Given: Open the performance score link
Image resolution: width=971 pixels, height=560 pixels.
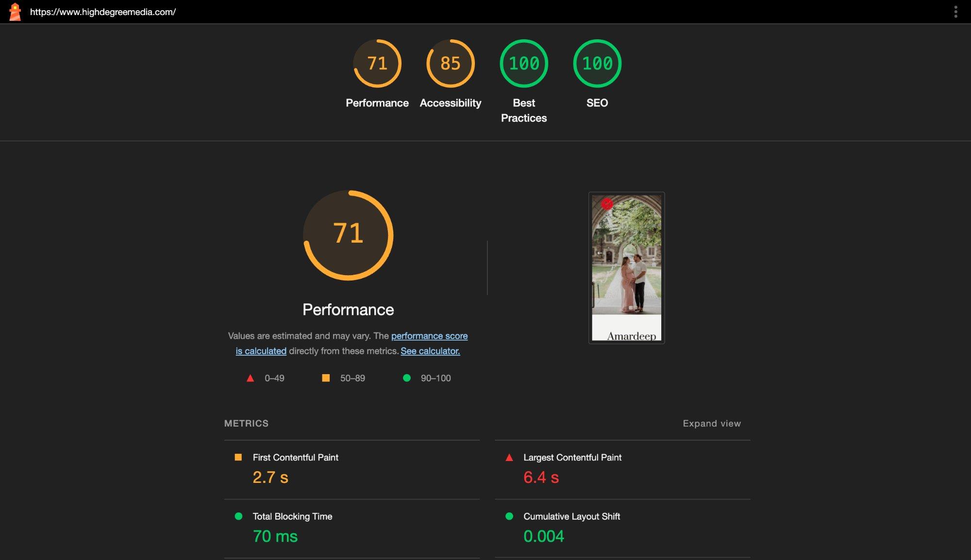Looking at the screenshot, I should [429, 336].
